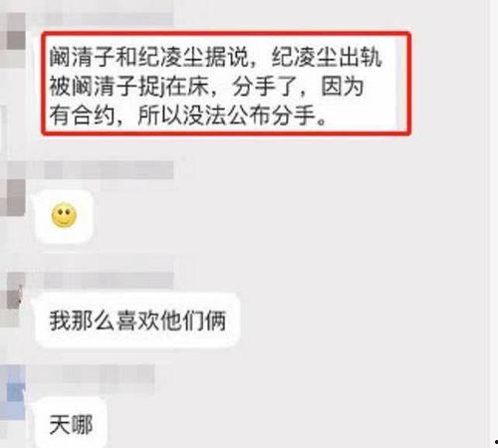498x448 pixels.
Task: Click the red-outlined message about 阚清子和纪凌尘
Action: point(226,84)
